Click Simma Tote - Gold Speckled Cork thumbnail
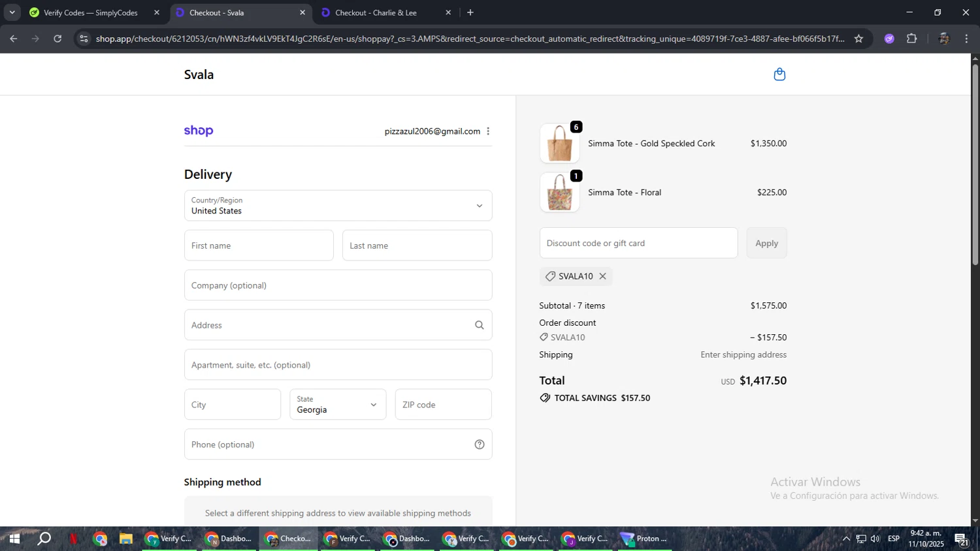The height and width of the screenshot is (551, 980). coord(560,143)
